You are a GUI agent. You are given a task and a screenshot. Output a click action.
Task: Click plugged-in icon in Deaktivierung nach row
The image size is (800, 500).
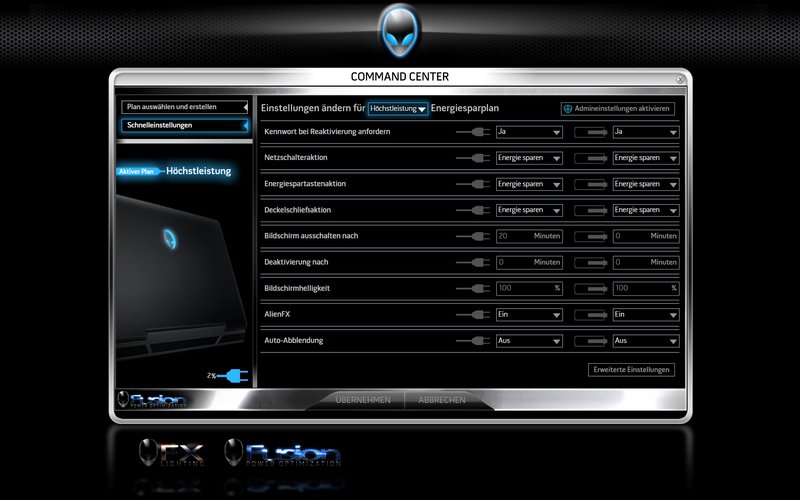pos(473,262)
